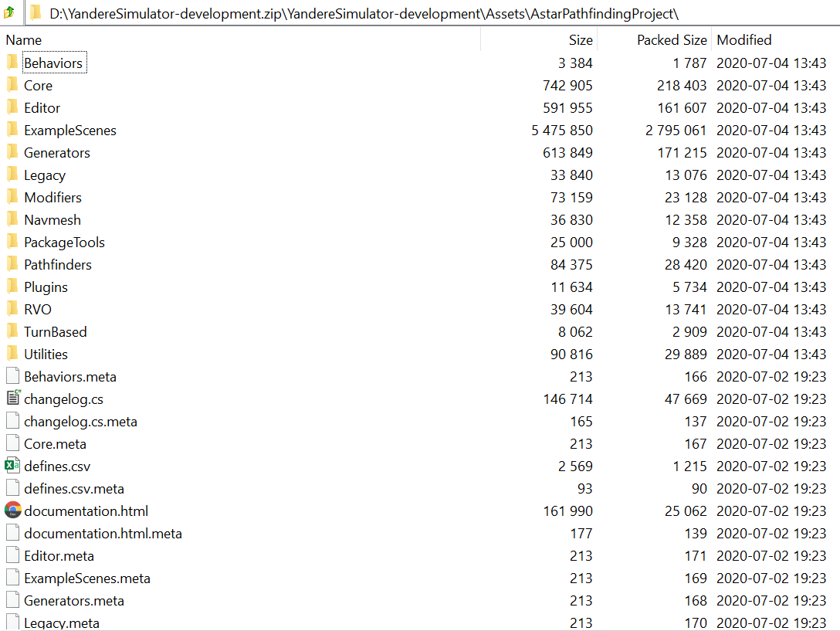Select the PackageTools folder name
This screenshot has width=840, height=631.
click(x=64, y=243)
